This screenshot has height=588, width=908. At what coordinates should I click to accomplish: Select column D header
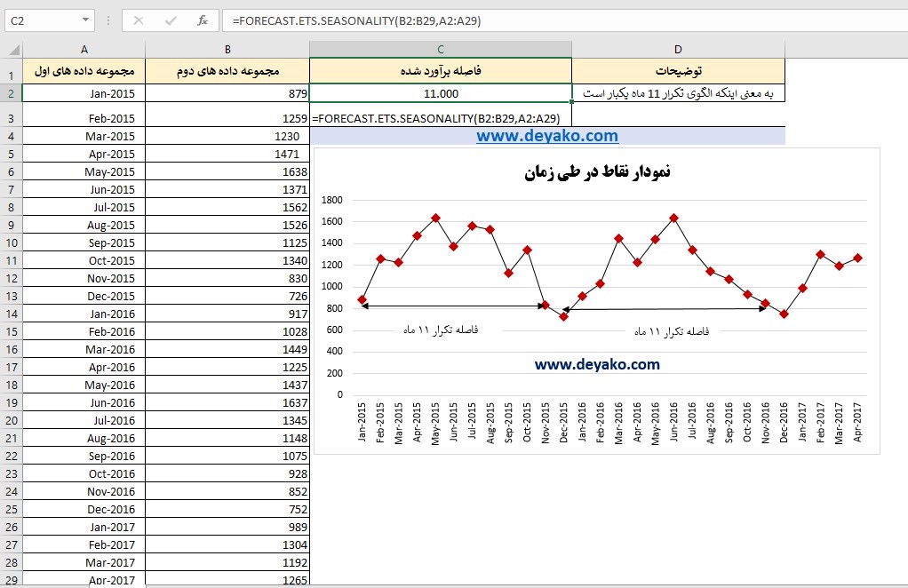point(678,50)
